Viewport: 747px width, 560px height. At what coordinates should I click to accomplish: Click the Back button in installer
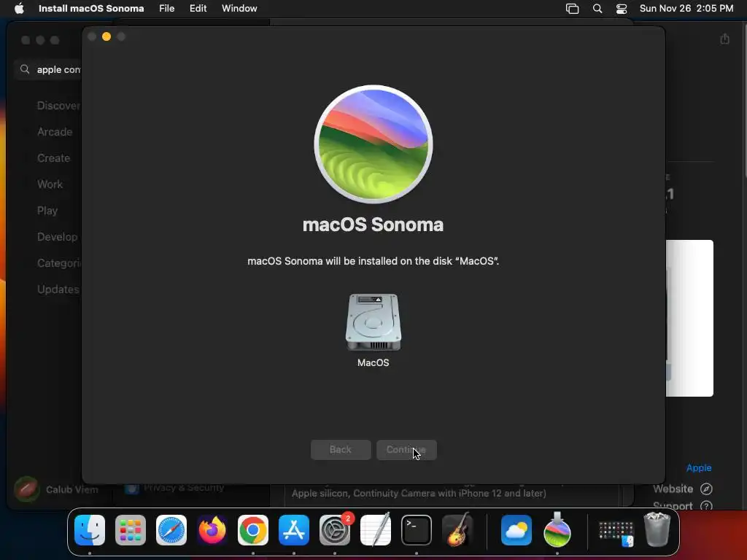(341, 449)
